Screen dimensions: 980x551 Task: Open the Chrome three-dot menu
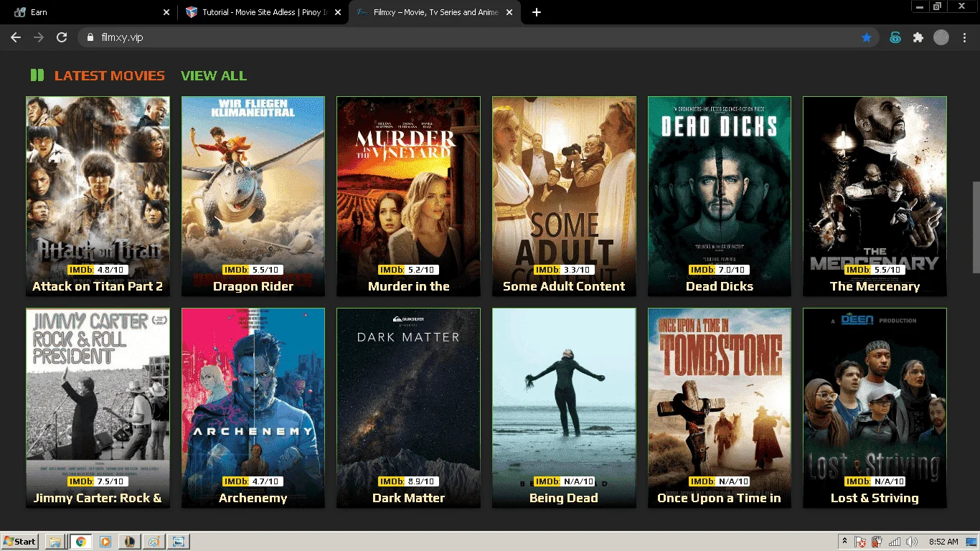963,37
